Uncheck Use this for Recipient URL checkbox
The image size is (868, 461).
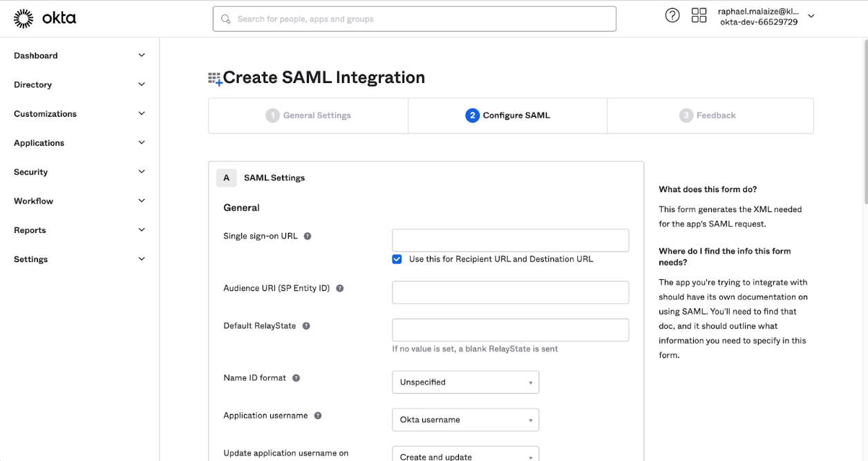[x=397, y=259]
